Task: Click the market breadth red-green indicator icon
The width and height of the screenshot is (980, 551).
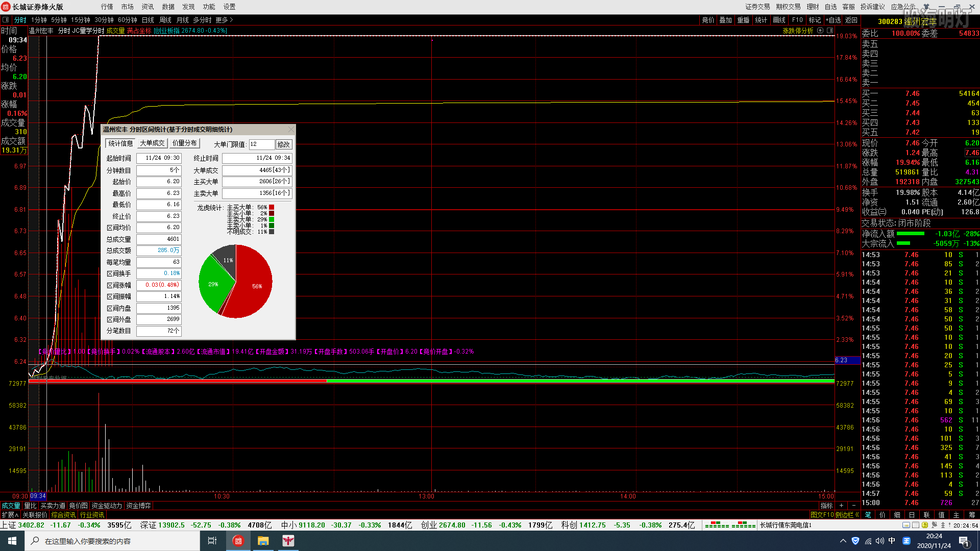Action: pos(730,525)
